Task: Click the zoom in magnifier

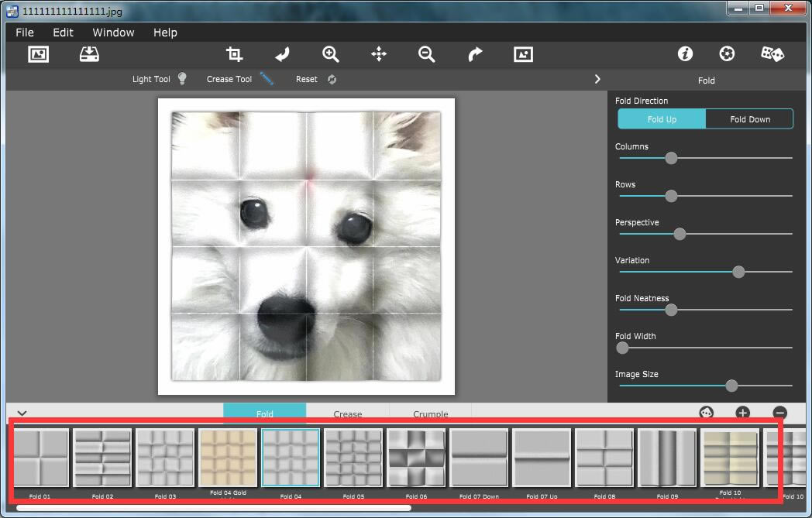Action: [x=331, y=53]
